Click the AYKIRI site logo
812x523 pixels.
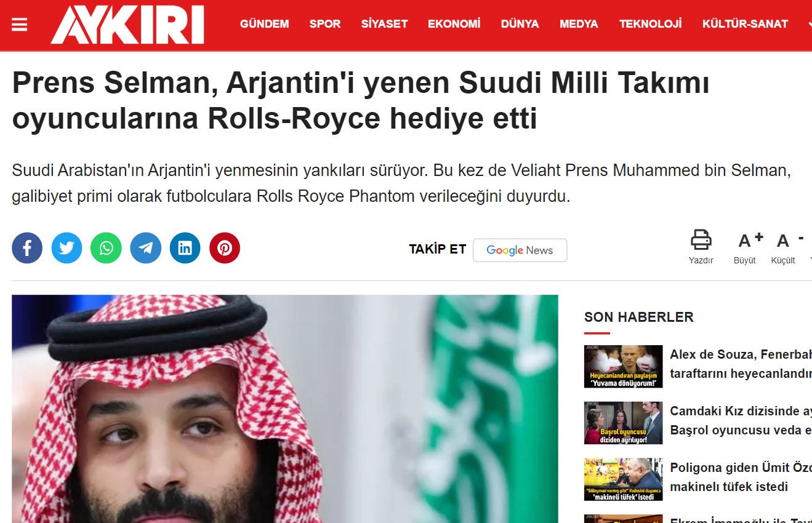(x=127, y=25)
